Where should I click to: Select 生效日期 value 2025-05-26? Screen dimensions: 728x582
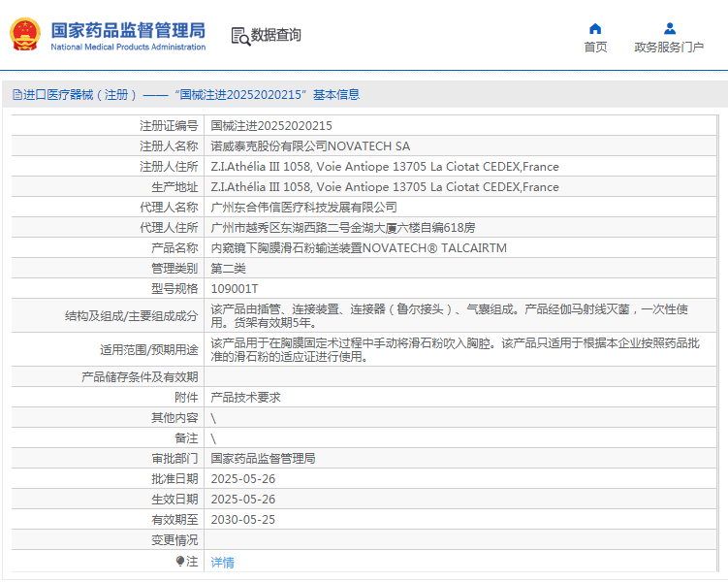point(243,500)
